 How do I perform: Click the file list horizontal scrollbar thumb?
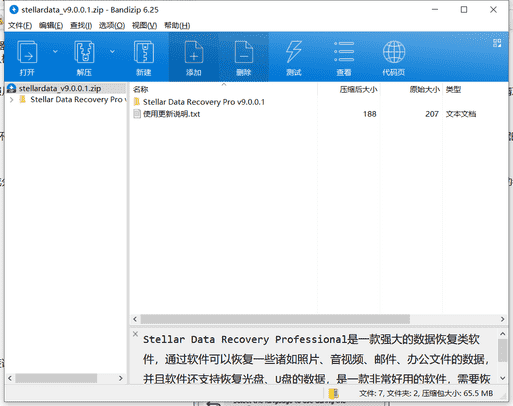click(x=275, y=319)
